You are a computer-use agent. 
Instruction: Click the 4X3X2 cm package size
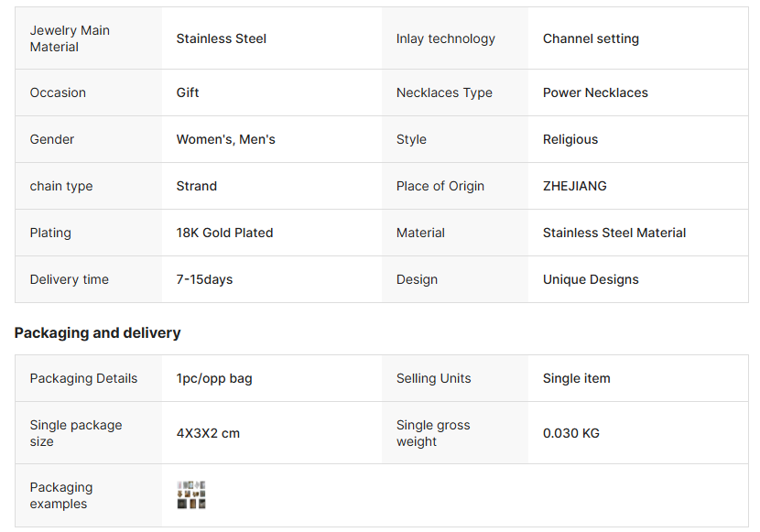(208, 433)
